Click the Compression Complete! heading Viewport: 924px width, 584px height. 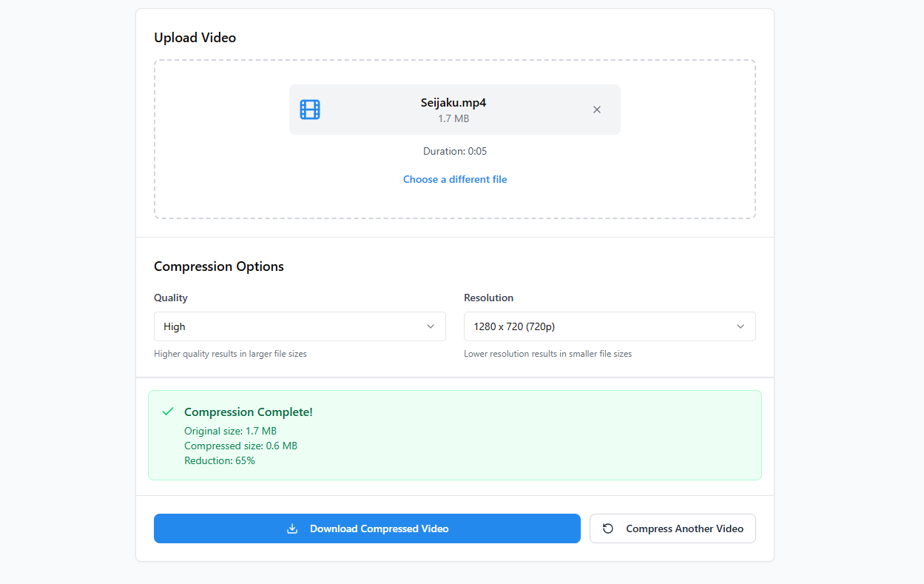click(248, 412)
